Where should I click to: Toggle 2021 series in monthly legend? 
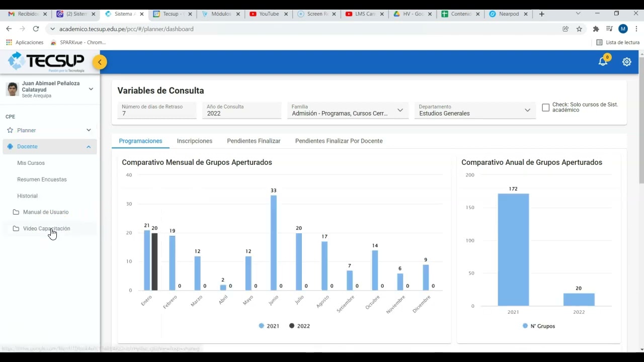pos(269,326)
